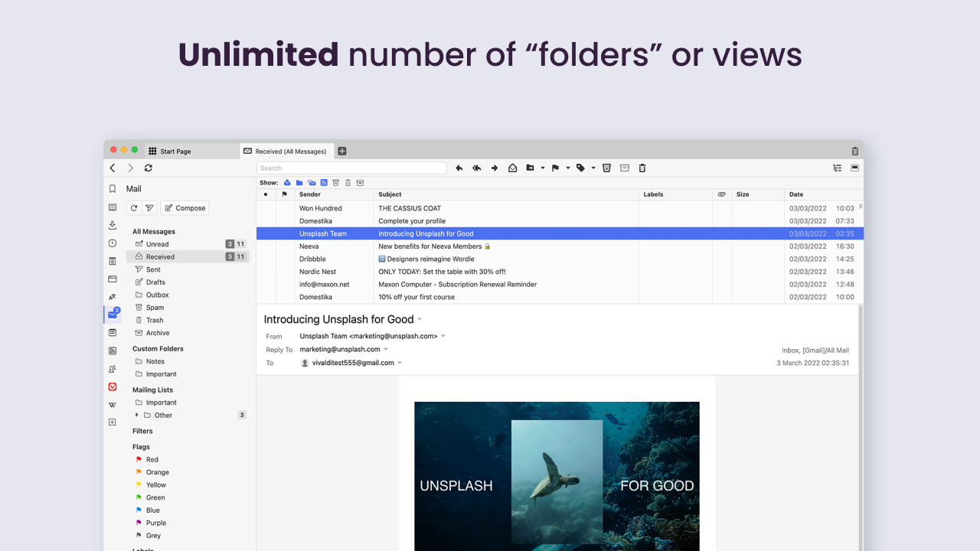This screenshot has height=551, width=980.
Task: Open the Notes panel icon
Action: (113, 261)
